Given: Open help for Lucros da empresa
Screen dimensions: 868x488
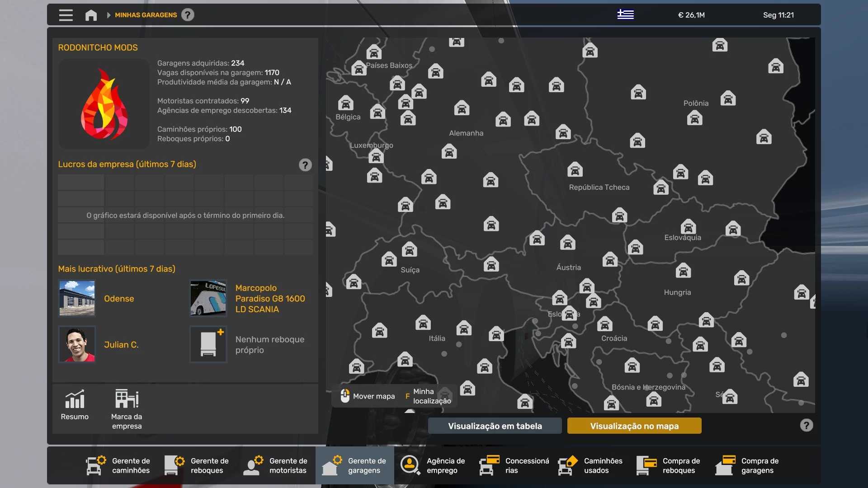Looking at the screenshot, I should [x=305, y=165].
